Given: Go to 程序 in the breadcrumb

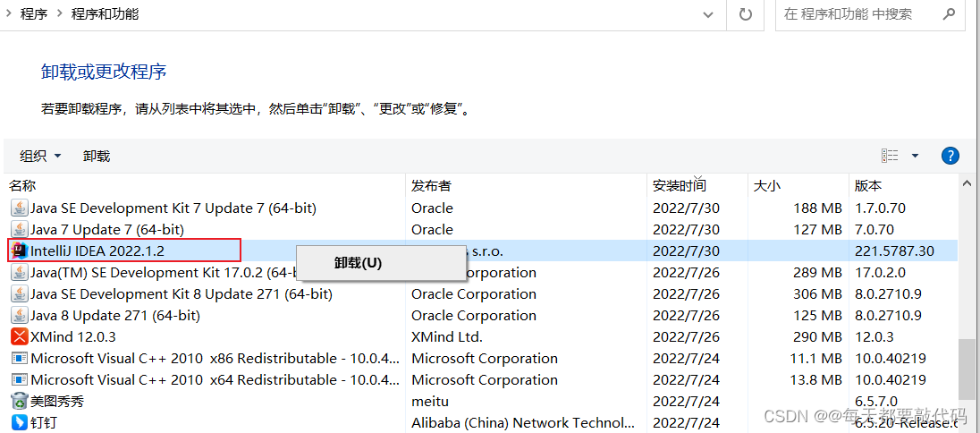Looking at the screenshot, I should pyautogui.click(x=34, y=13).
